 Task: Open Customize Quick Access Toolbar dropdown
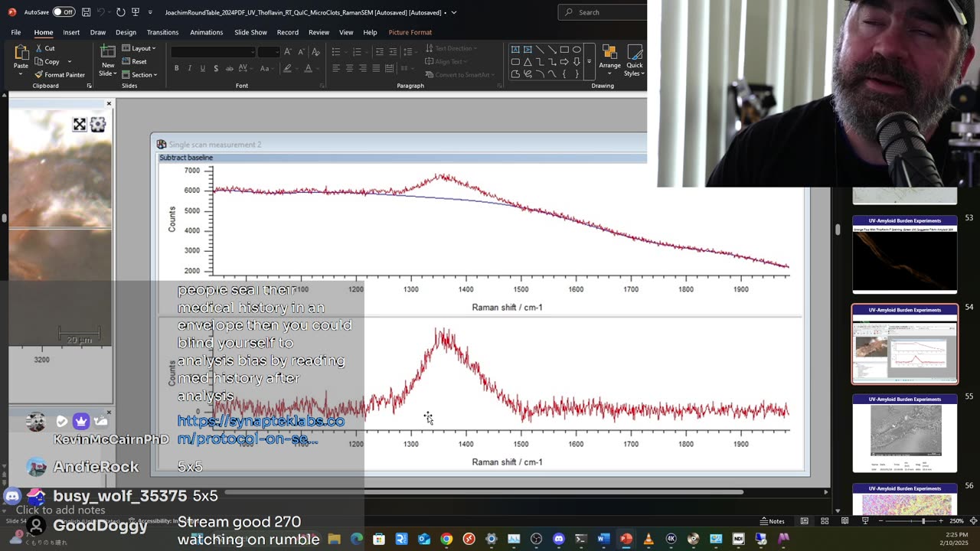coord(150,12)
